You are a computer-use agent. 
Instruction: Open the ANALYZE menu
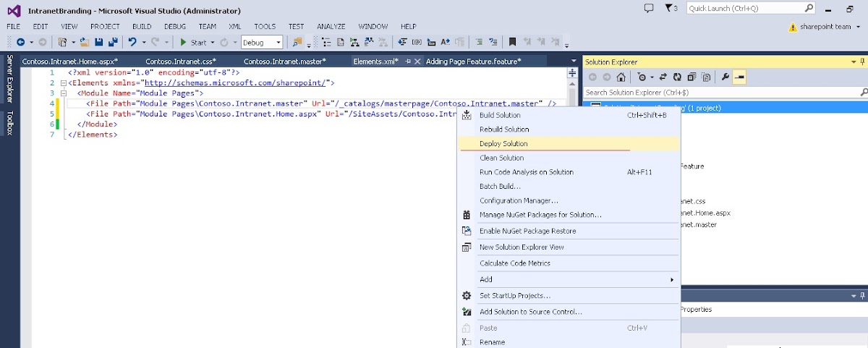click(x=331, y=27)
